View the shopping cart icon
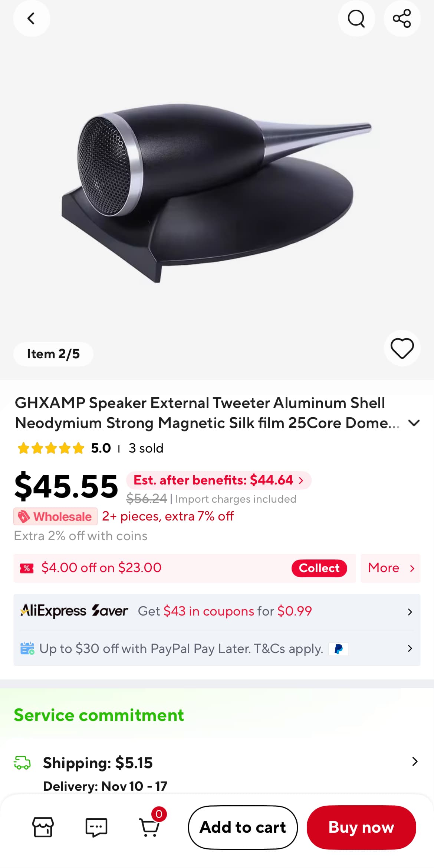 149,827
